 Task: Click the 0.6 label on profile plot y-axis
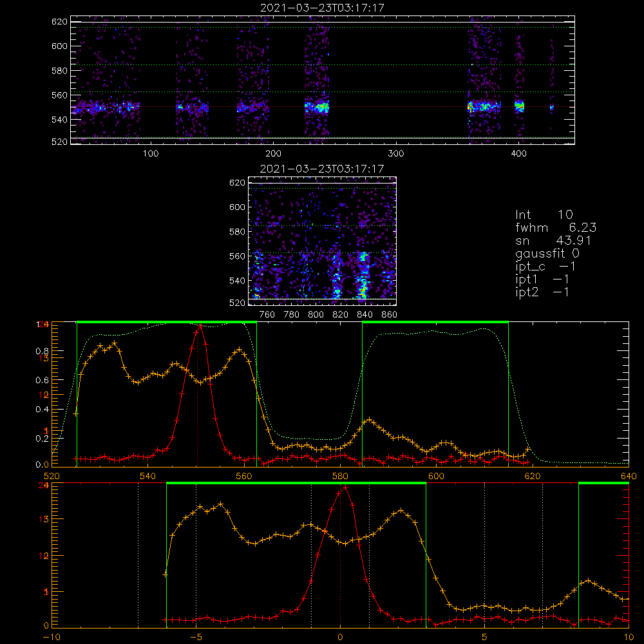point(43,381)
